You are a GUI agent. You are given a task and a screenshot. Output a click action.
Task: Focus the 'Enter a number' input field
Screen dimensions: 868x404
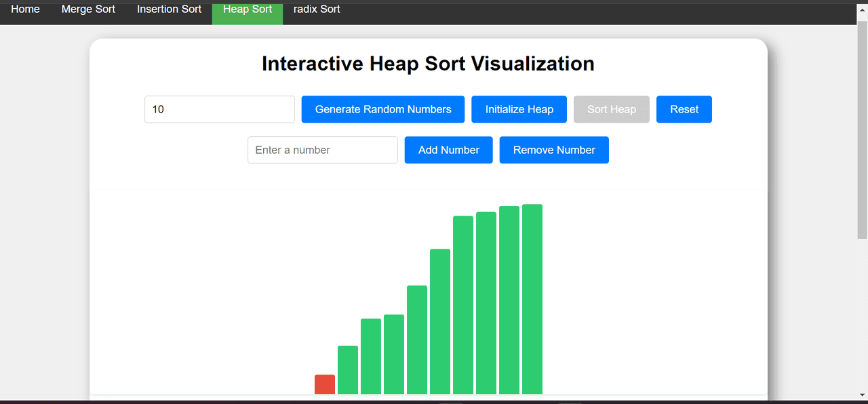pyautogui.click(x=322, y=150)
